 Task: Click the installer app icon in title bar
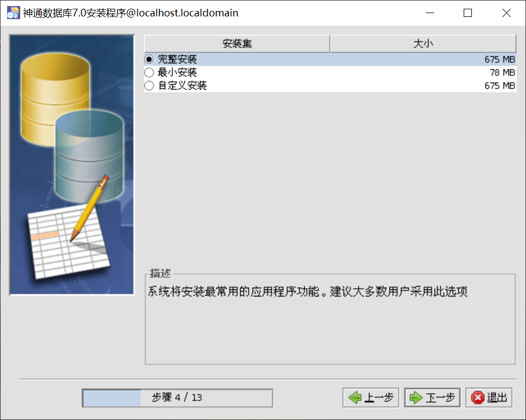(14, 13)
